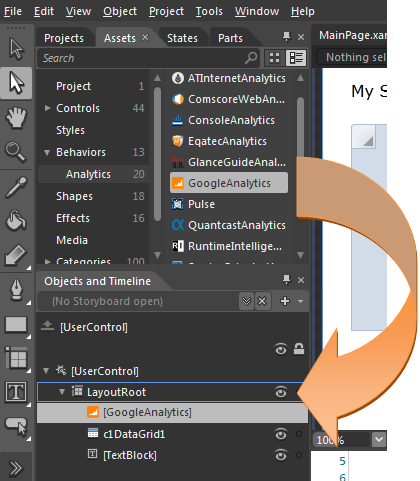420x481 pixels.
Task: Select the Selection arrow tool
Action: [16, 49]
